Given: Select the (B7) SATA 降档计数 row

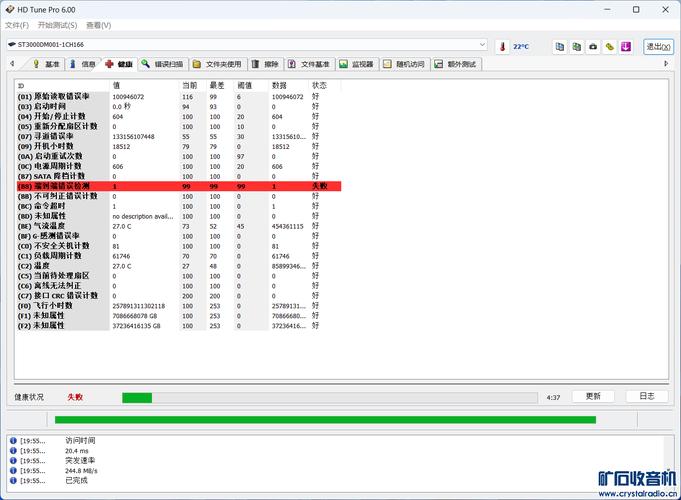Looking at the screenshot, I should tap(179, 176).
